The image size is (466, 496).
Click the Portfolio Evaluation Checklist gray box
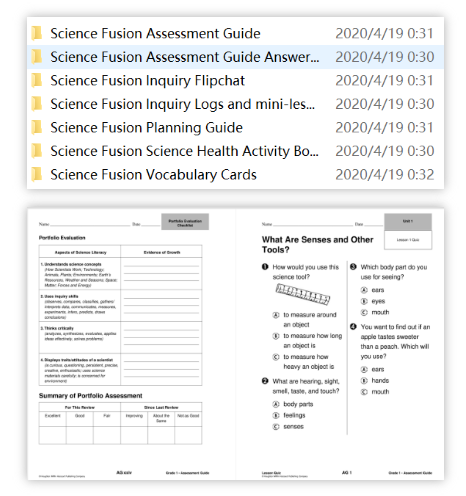tap(185, 222)
